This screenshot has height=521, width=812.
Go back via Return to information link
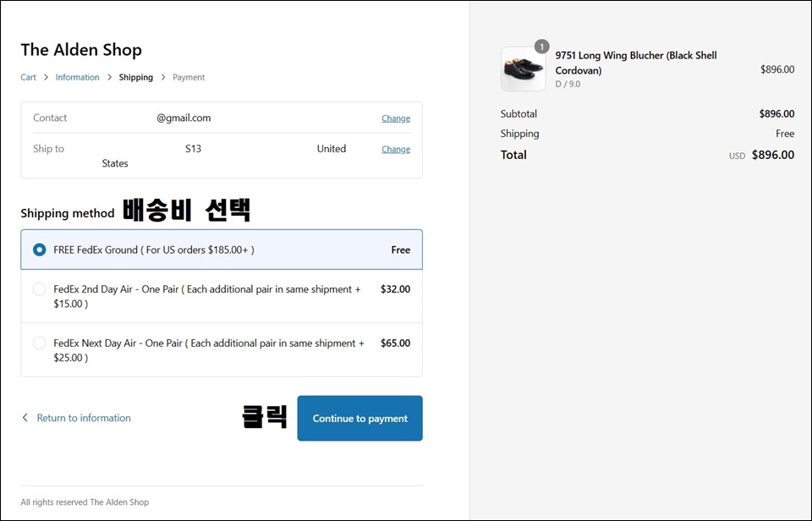coord(84,418)
